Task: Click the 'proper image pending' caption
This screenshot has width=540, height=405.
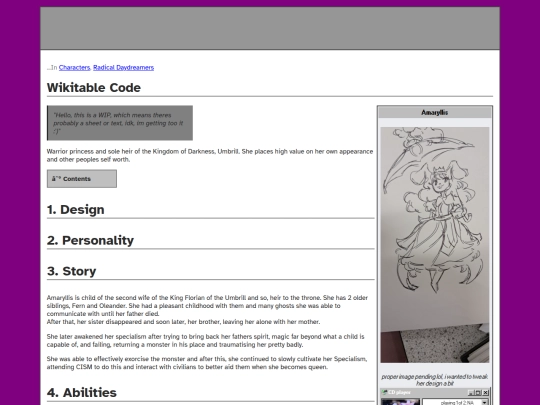Action: (x=435, y=380)
